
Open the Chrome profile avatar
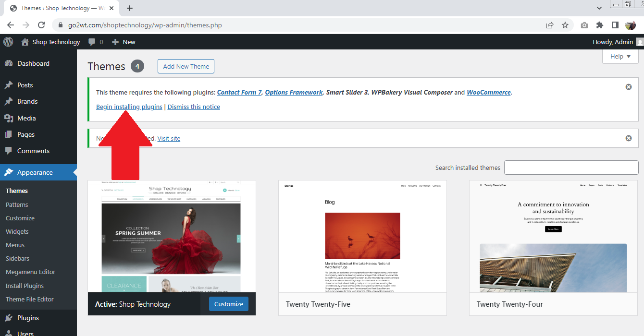(x=631, y=25)
